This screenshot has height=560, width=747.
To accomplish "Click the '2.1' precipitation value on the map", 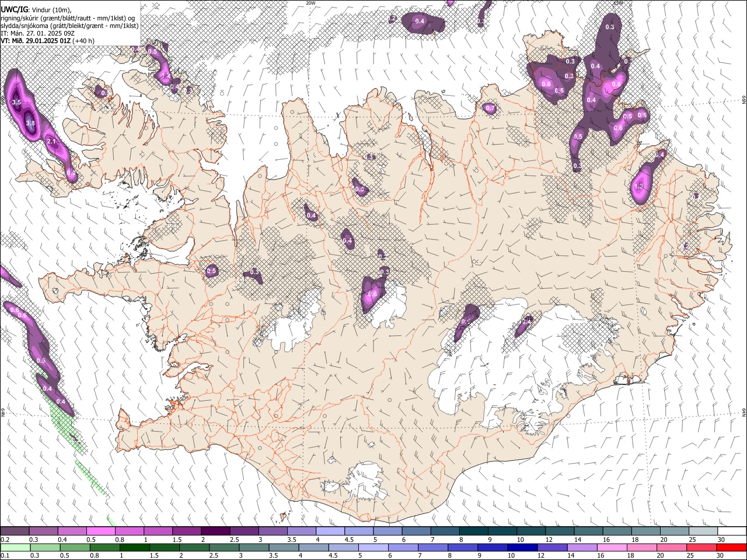I will [x=51, y=142].
